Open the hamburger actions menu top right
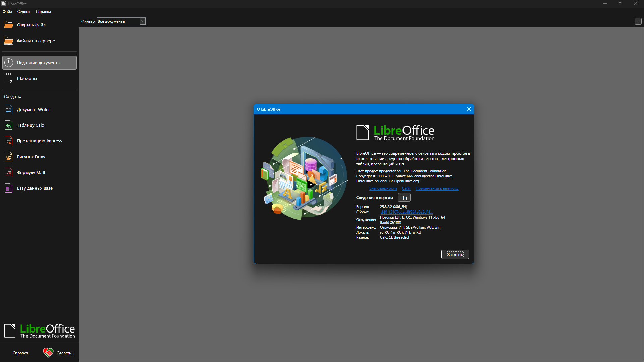The width and height of the screenshot is (644, 362). [x=638, y=21]
